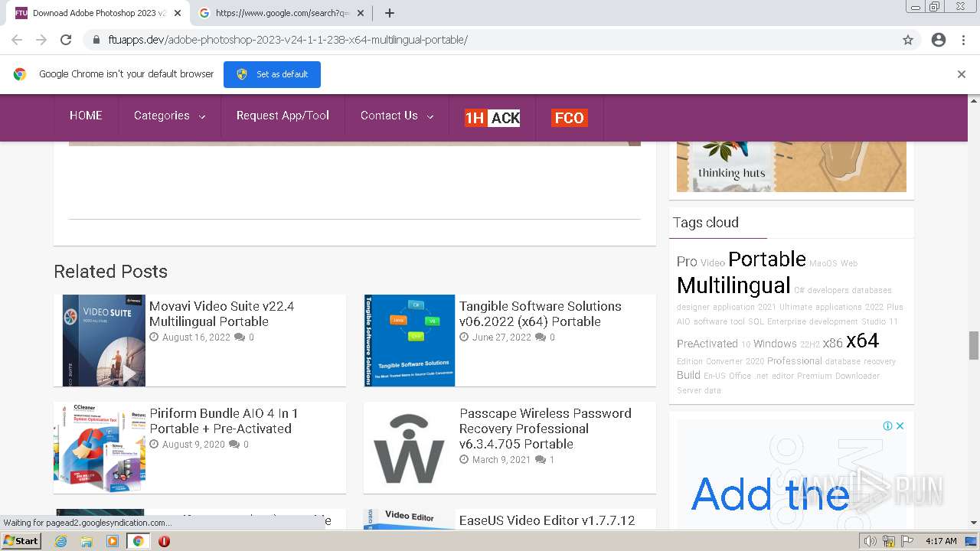Open the Windows Explorer taskbar icon
This screenshot has height=551, width=980.
(87, 541)
